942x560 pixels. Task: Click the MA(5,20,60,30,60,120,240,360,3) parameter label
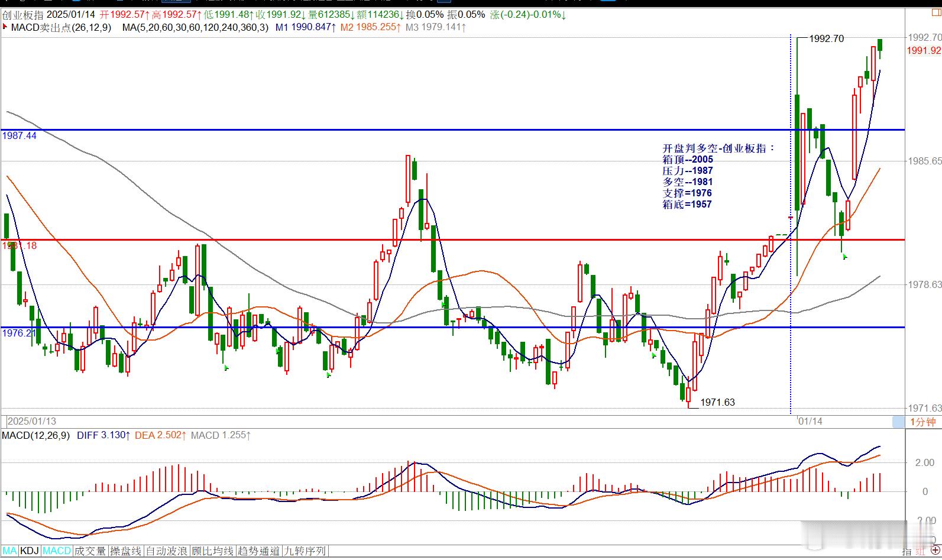click(x=195, y=27)
